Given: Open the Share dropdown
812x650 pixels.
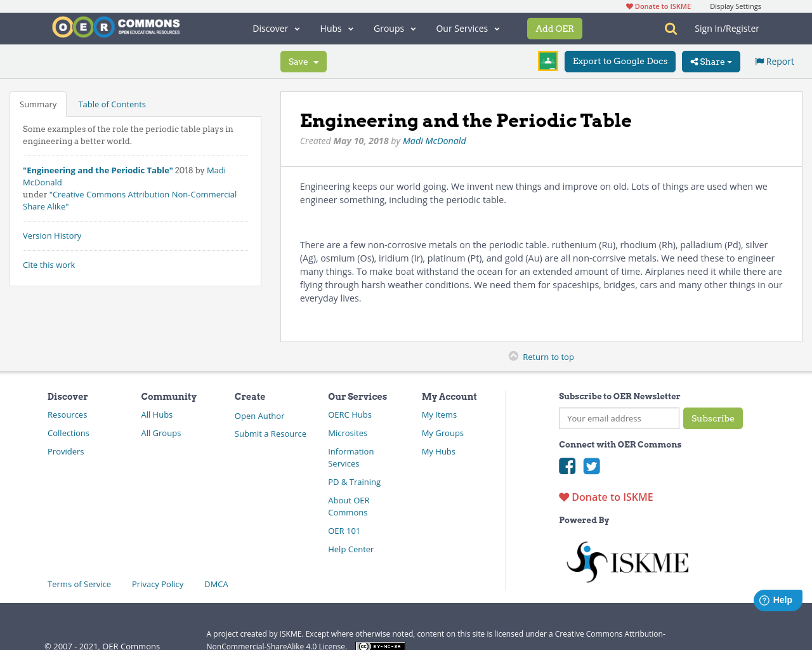Looking at the screenshot, I should tap(710, 61).
